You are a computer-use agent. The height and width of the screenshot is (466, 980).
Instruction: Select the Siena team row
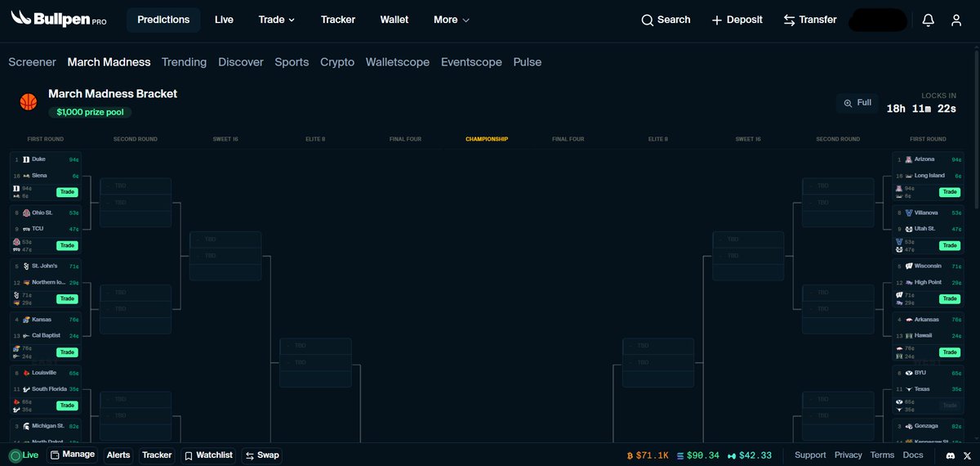click(46, 176)
